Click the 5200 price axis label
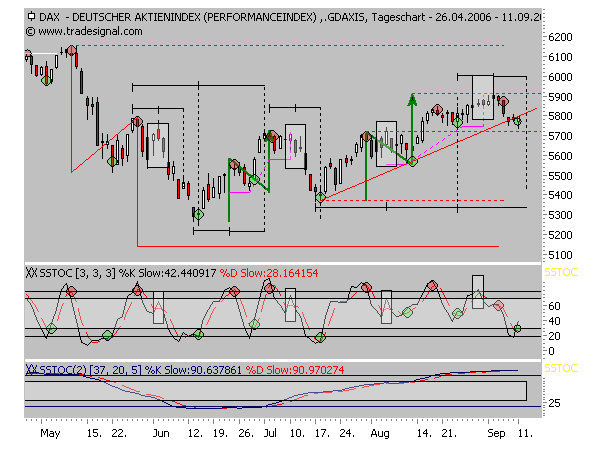Screen dimensions: 600x450 560,235
